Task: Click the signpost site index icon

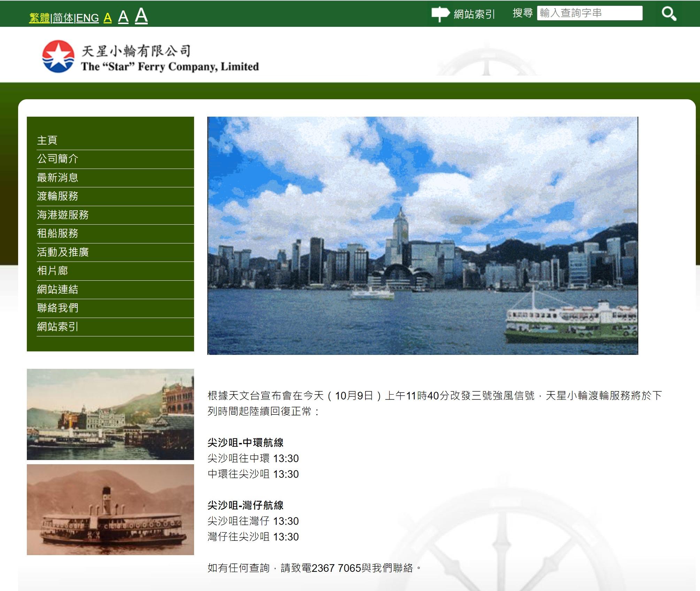Action: (x=440, y=14)
